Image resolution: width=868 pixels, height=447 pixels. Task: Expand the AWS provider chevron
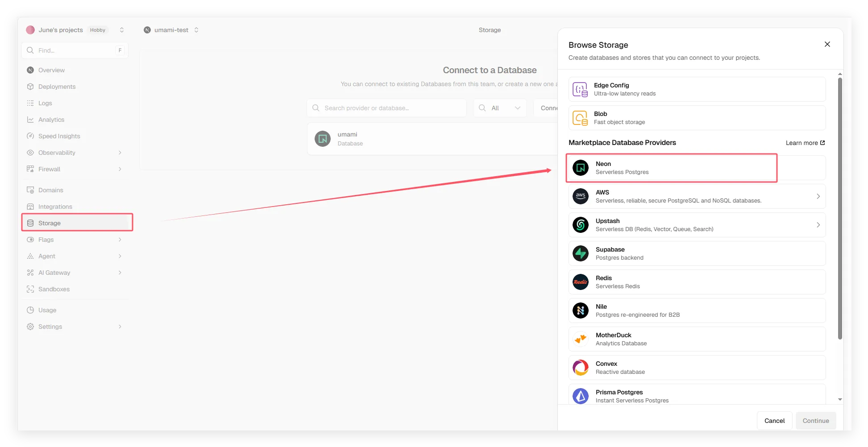818,196
